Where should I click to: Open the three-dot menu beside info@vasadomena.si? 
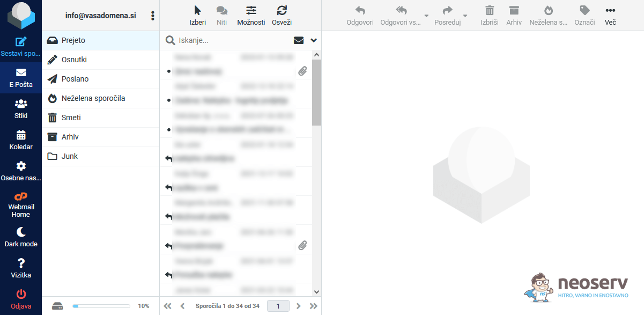pos(153,16)
